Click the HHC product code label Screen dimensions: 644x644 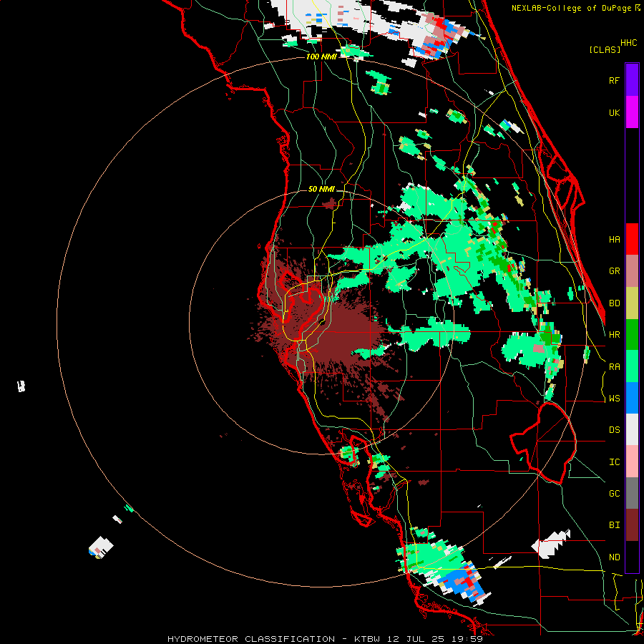[628, 43]
